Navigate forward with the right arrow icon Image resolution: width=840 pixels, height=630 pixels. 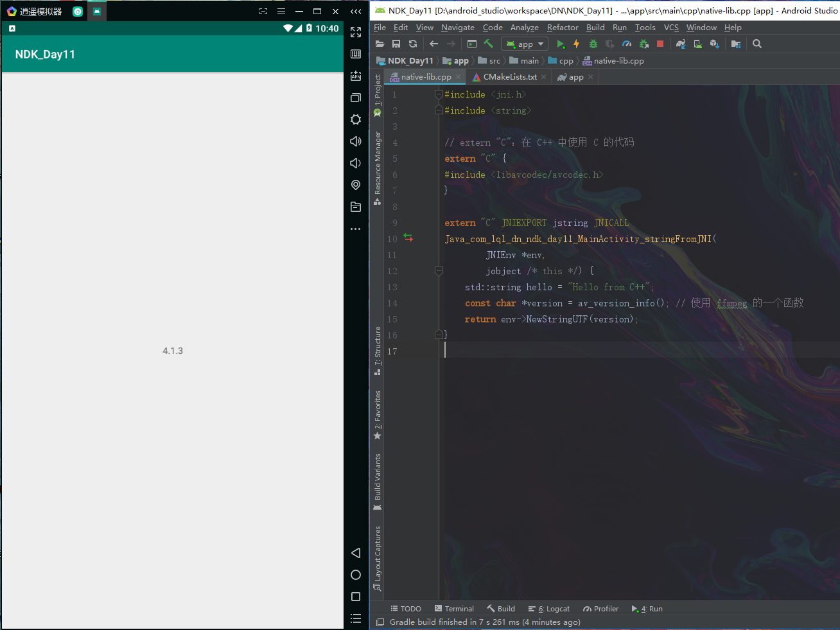(x=451, y=44)
